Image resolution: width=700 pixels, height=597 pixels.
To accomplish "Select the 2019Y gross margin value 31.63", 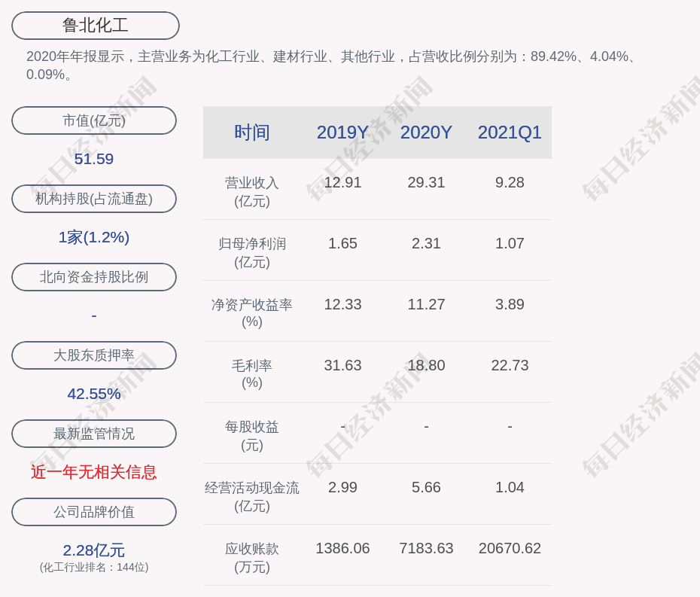I will (x=343, y=365).
